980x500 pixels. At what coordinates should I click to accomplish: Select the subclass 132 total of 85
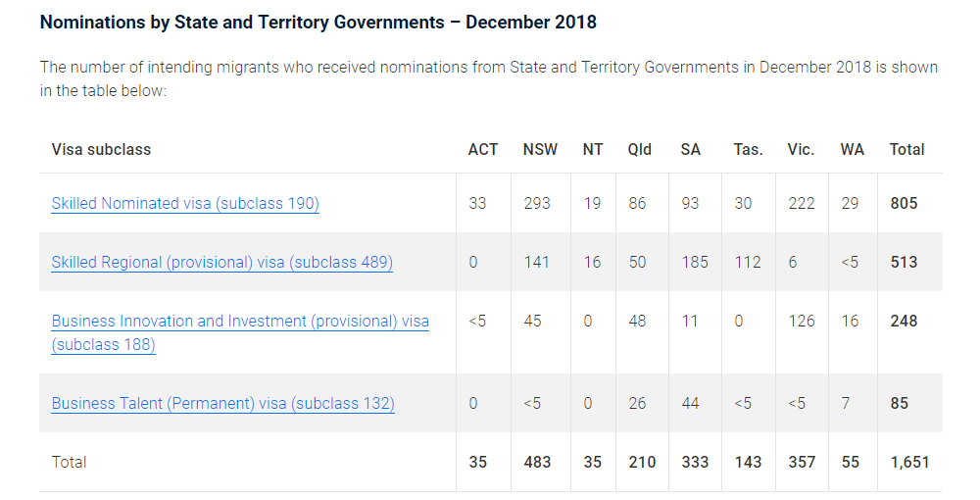[899, 404]
